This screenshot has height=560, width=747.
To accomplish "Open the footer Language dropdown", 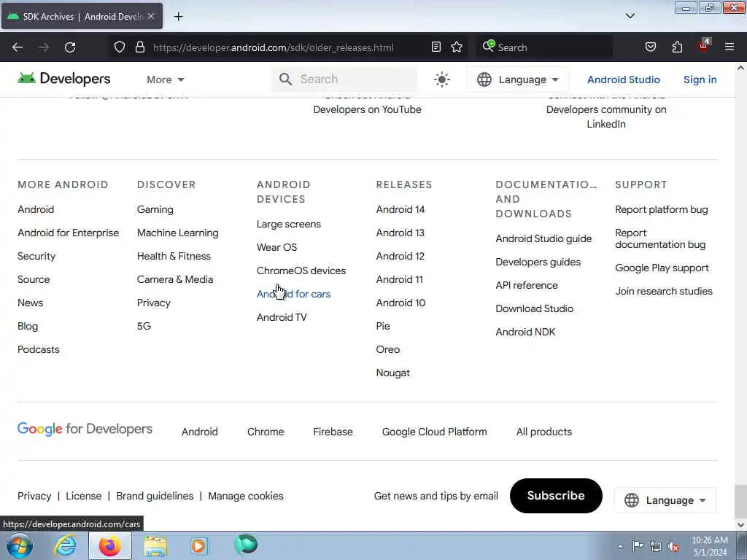I will click(665, 500).
